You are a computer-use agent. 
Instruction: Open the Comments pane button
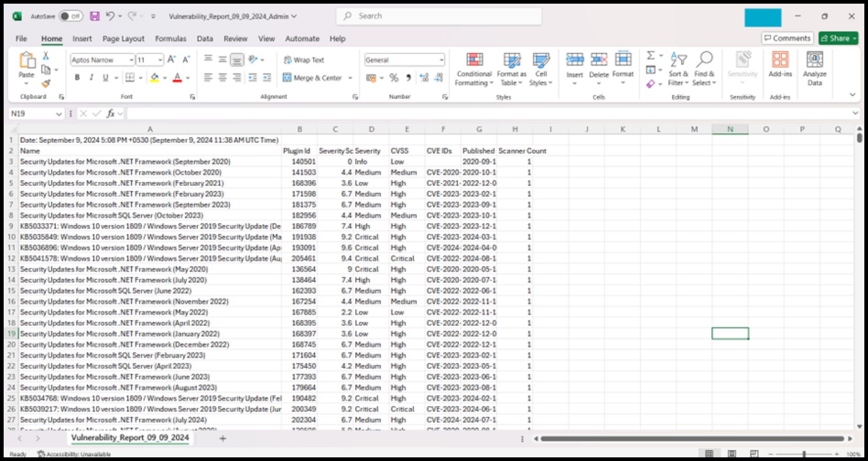(x=787, y=38)
